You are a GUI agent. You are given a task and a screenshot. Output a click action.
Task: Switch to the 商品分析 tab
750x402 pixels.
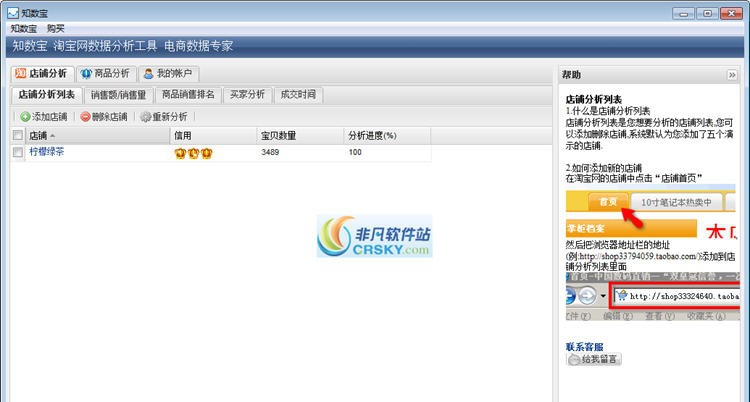tap(106, 74)
